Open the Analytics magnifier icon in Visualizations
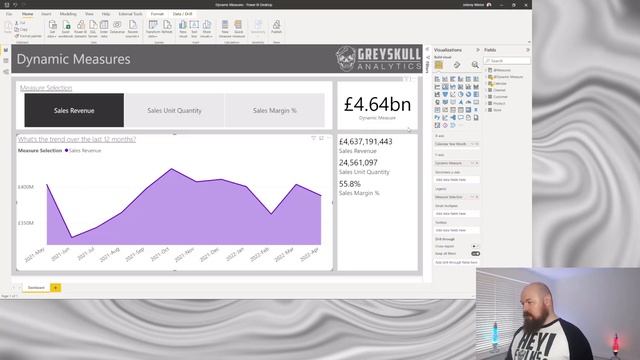The width and height of the screenshot is (640, 360). coord(475,65)
